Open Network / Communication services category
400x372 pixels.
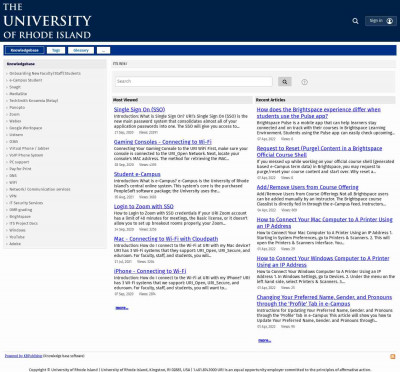40,189
